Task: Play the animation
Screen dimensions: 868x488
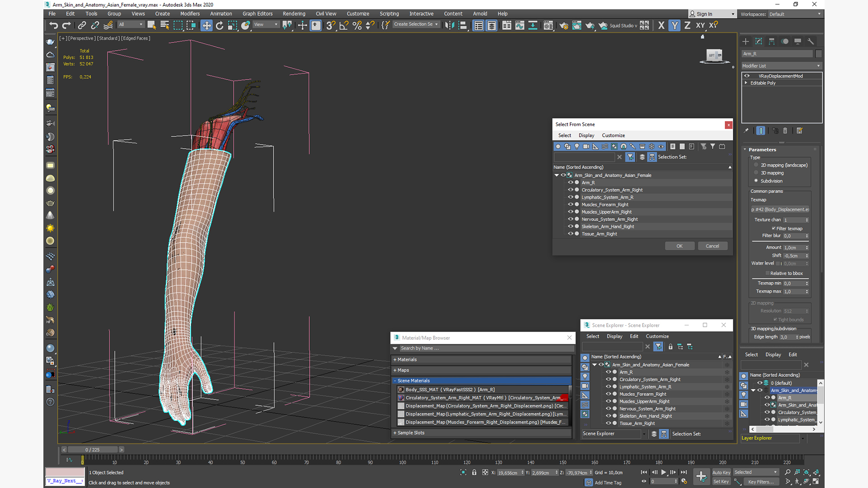Action: click(664, 472)
